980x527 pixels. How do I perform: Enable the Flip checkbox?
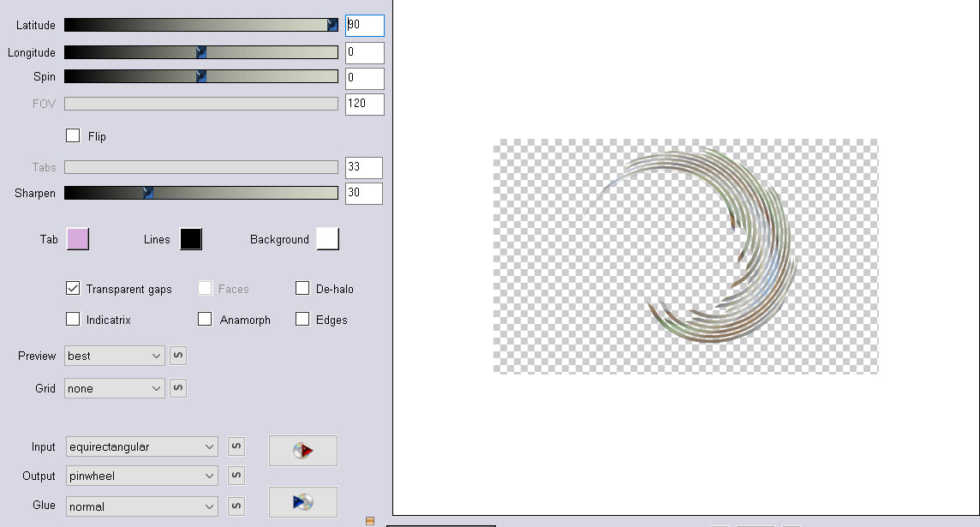click(73, 136)
